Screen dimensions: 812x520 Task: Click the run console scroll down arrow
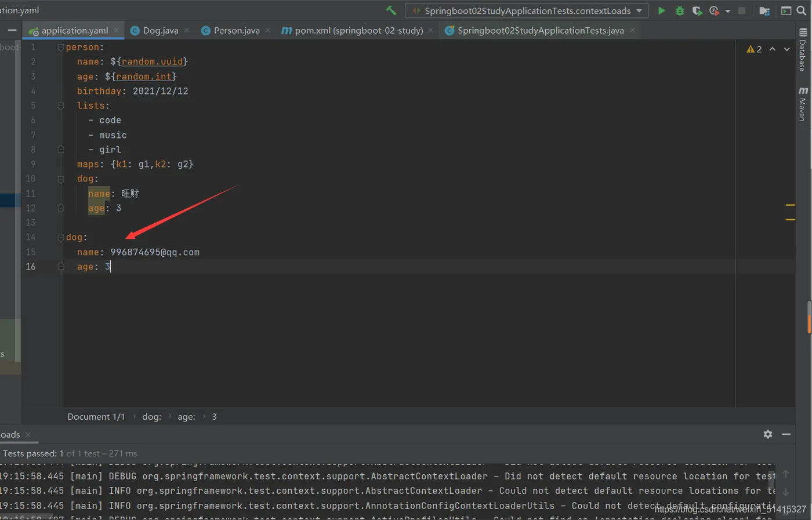786,492
